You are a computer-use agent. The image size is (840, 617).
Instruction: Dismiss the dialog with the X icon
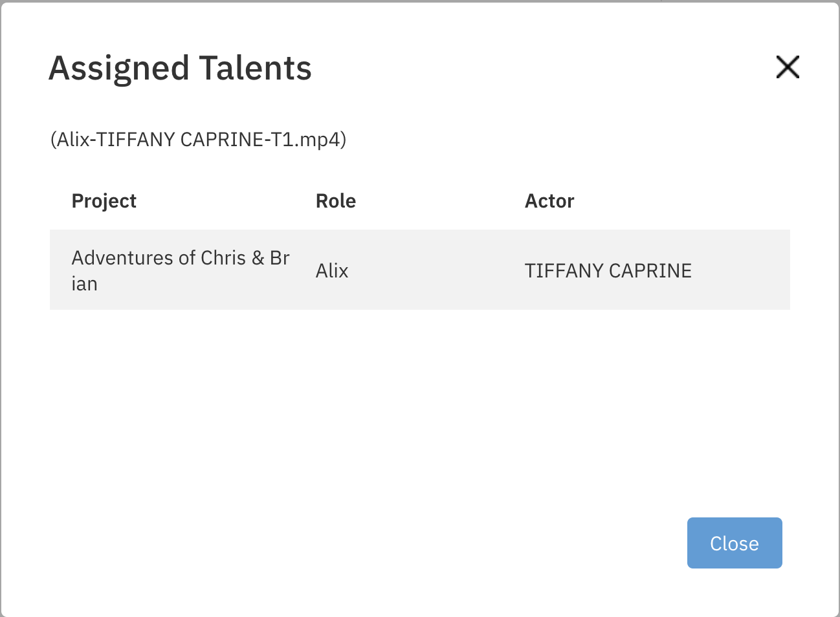coord(788,67)
